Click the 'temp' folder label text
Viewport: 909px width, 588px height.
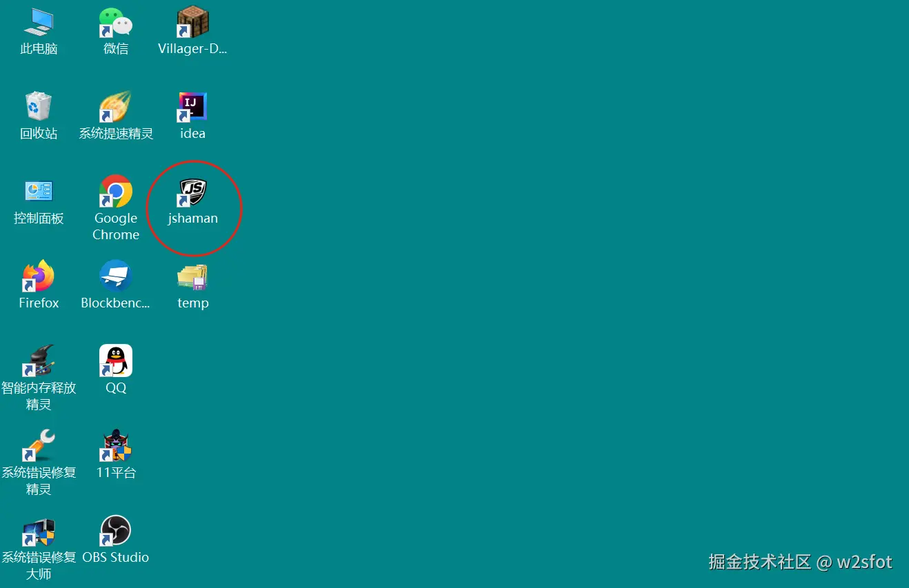(x=193, y=303)
